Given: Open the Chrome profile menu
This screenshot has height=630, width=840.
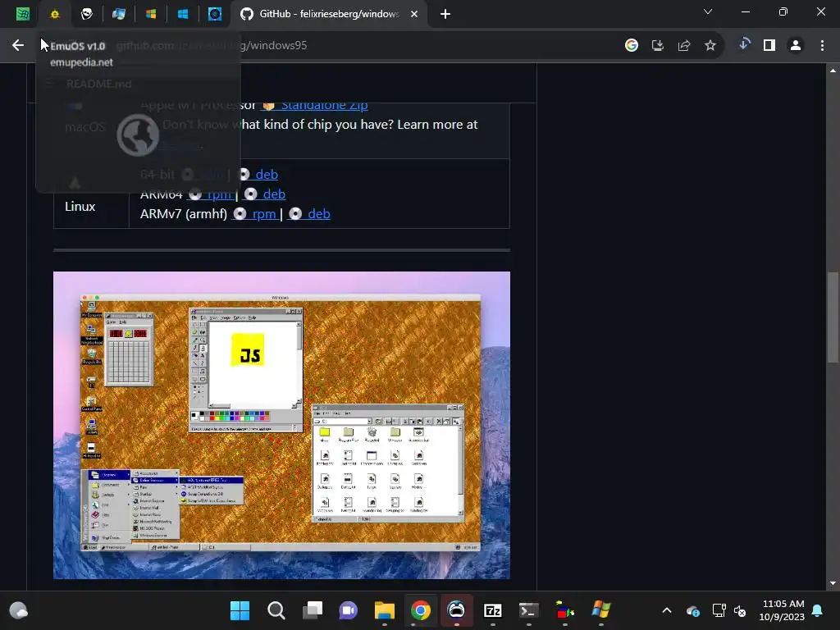Looking at the screenshot, I should point(796,46).
